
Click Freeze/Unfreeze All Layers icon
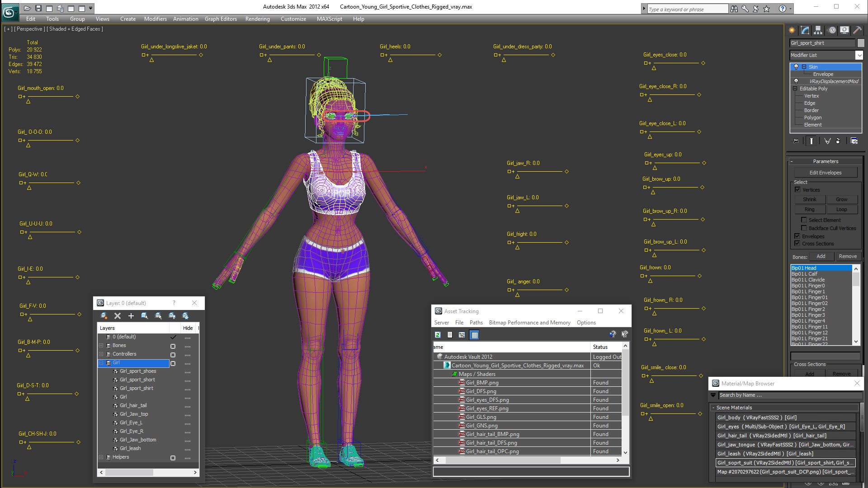click(185, 316)
